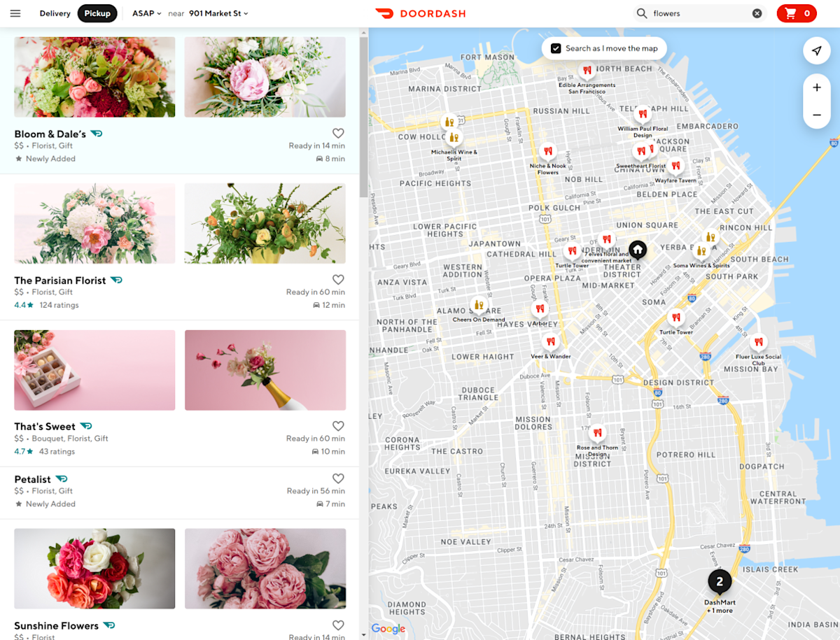840x640 pixels.
Task: Open the Arbor map pin
Action: pos(539,308)
